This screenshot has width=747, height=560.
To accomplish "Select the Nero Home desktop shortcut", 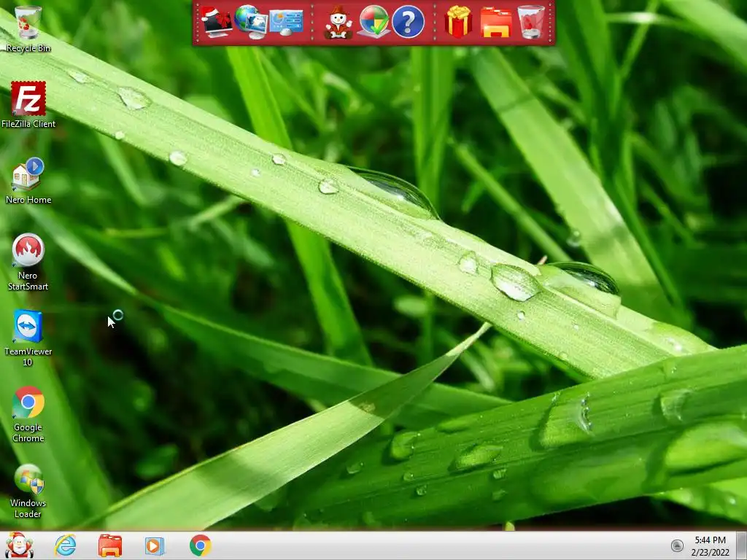I will click(x=28, y=181).
